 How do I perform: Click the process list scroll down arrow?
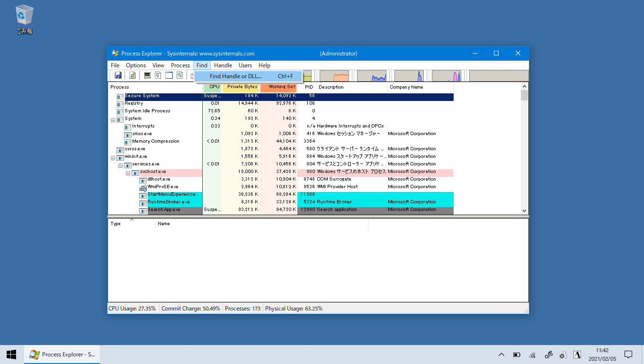tap(524, 211)
